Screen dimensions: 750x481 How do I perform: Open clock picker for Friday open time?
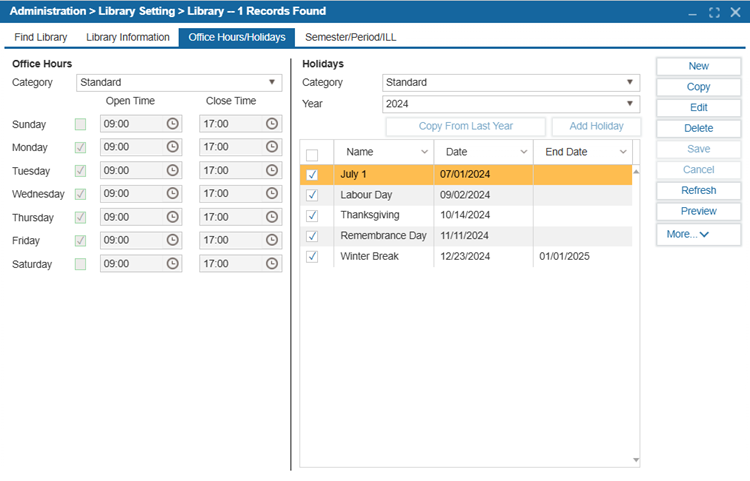coord(173,240)
